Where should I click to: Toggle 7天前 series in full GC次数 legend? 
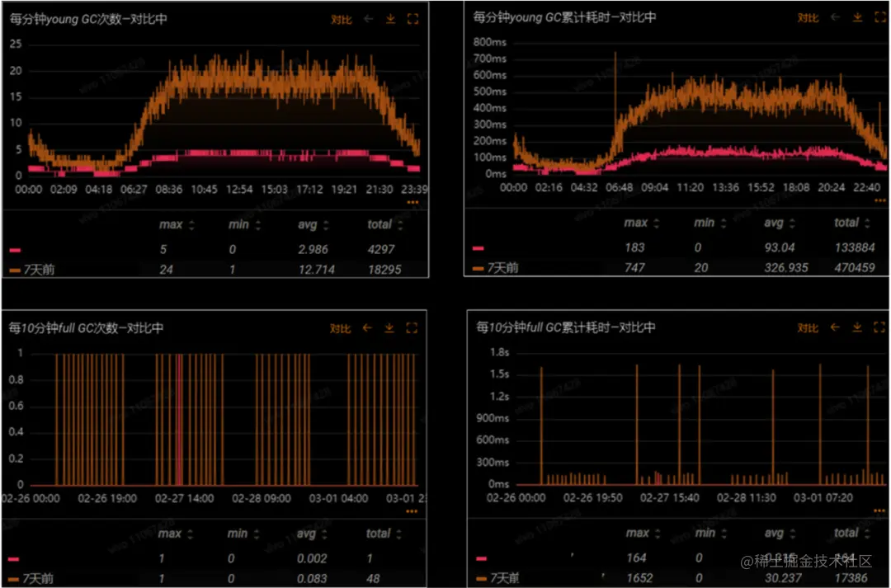click(x=31, y=578)
